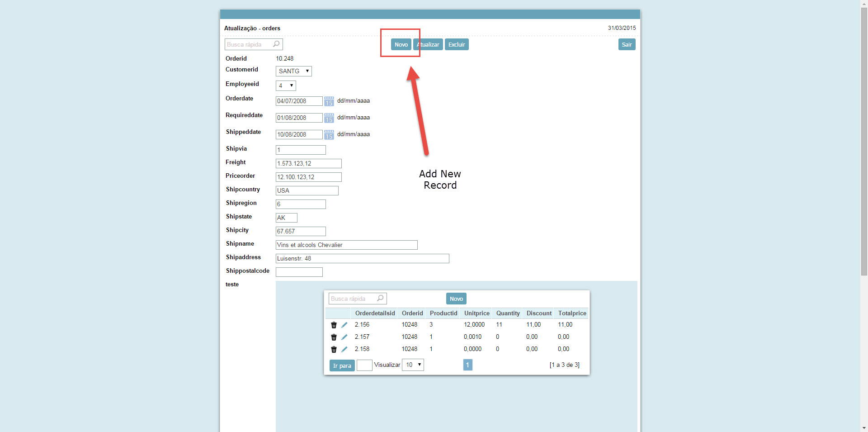The image size is (868, 432).
Task: Open the Customerid SANTG dropdown
Action: coord(294,71)
